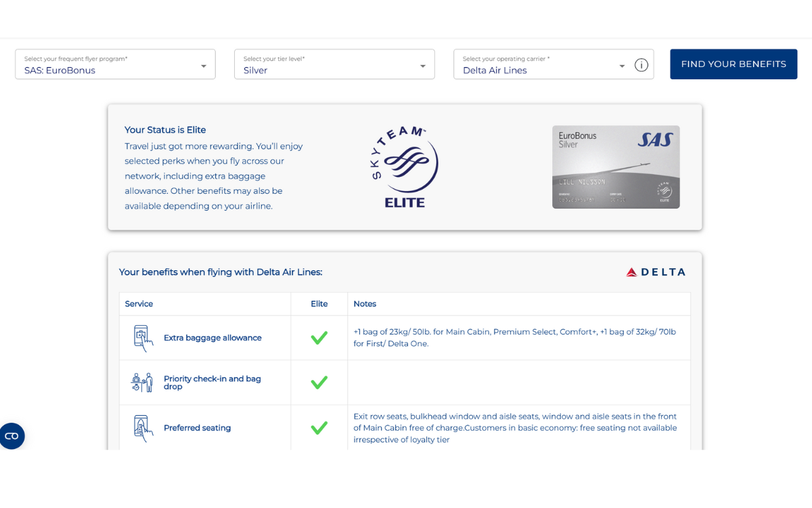Open the operating carrier dropdown arrow
This screenshot has height=508, width=812.
622,66
